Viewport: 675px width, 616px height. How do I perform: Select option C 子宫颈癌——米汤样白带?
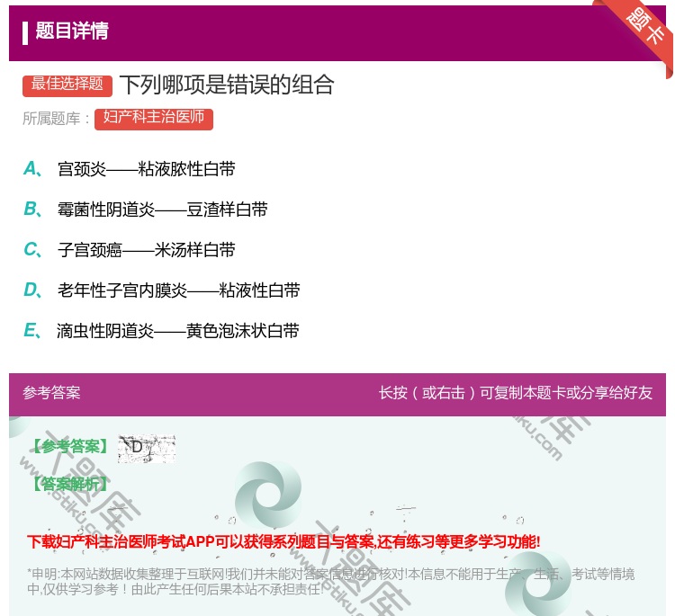point(147,250)
